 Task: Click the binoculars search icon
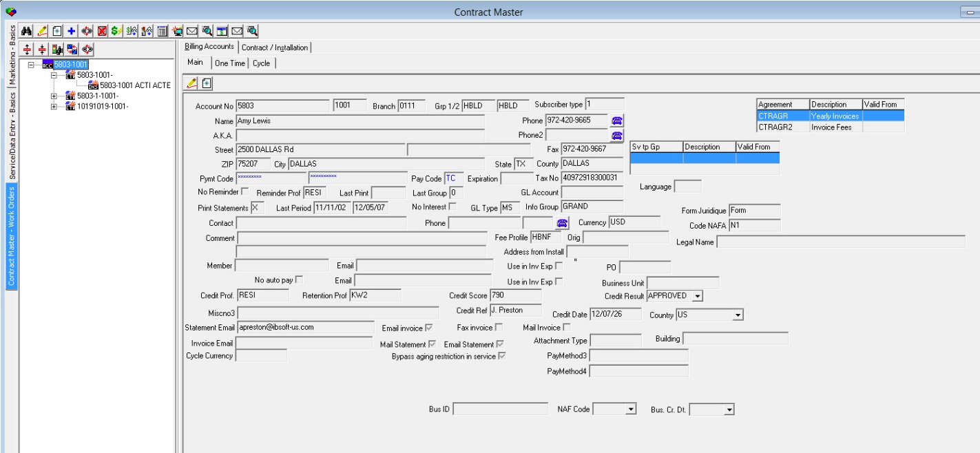coord(28,31)
